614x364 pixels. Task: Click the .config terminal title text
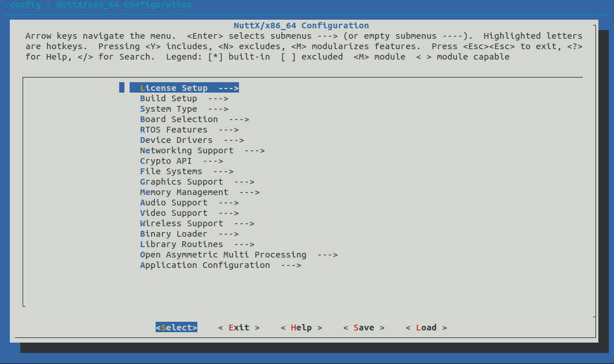[98, 5]
